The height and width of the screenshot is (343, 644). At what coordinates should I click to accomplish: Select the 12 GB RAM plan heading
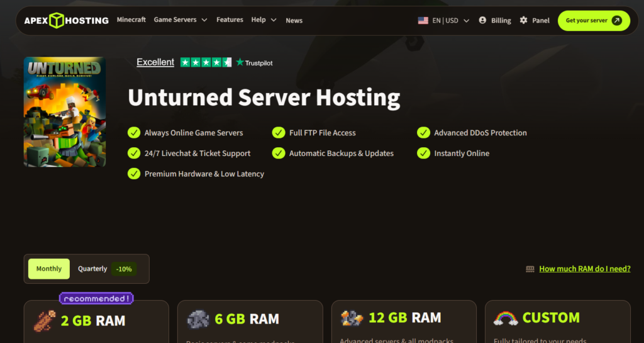405,318
